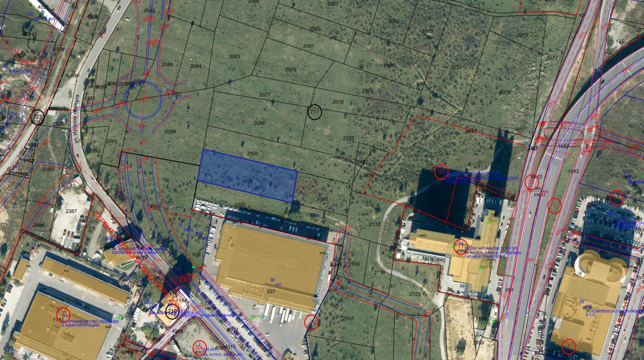
Task: Select parcel 2153 on the map
Action: 349,138
